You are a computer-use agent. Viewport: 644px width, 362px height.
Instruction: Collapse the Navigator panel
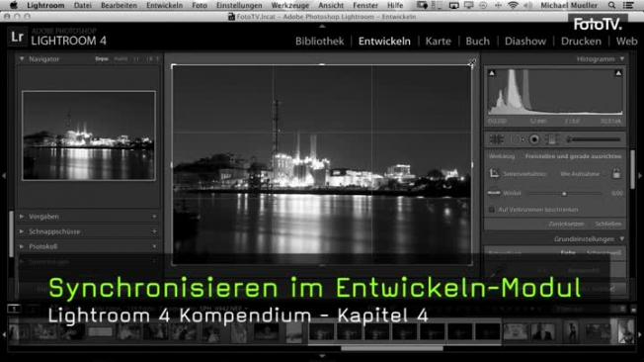pyautogui.click(x=22, y=58)
